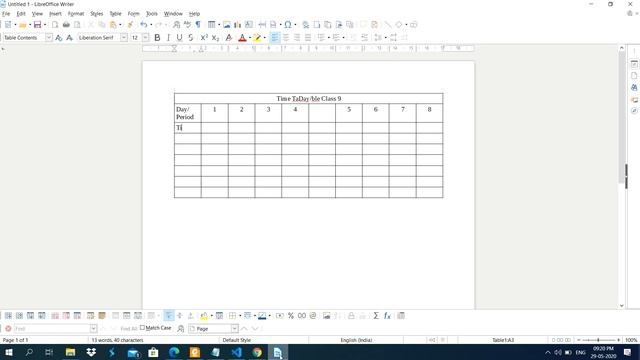Click the Insert Chart icon
The width and height of the screenshot is (640, 360).
pos(238,25)
